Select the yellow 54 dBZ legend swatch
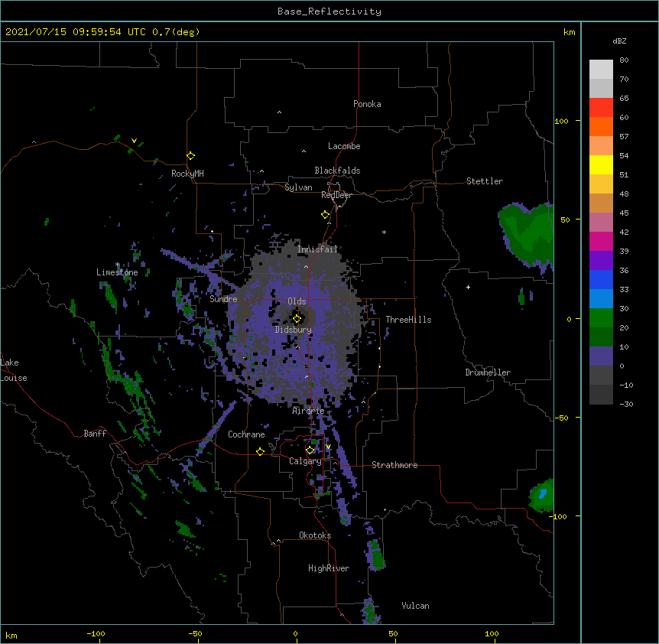The height and width of the screenshot is (644, 659). pos(601,164)
